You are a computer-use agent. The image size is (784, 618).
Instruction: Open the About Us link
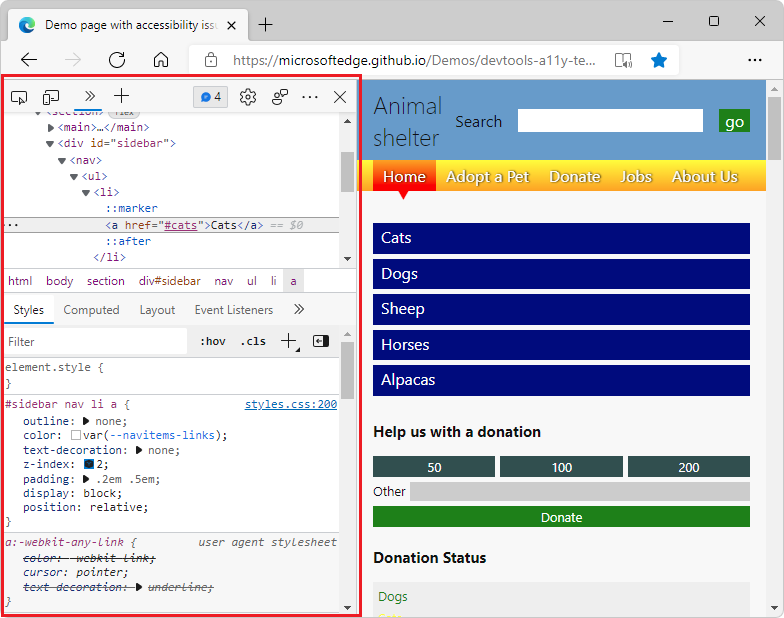704,176
